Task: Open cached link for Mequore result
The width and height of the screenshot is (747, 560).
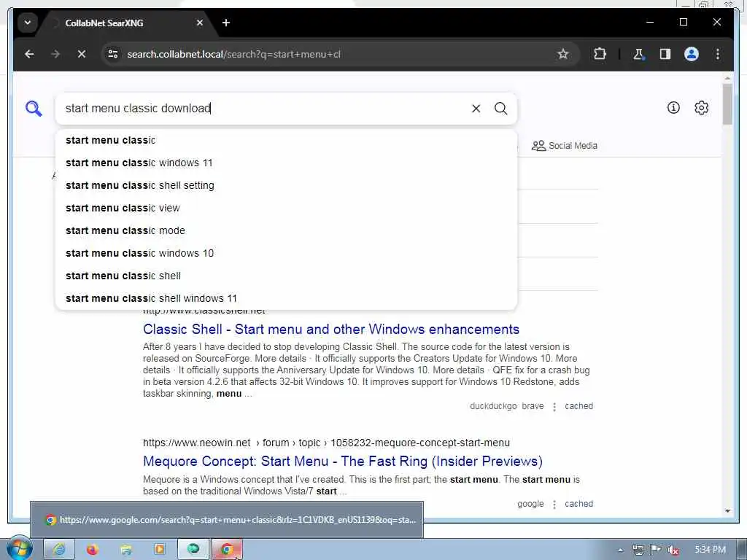Action: [578, 504]
